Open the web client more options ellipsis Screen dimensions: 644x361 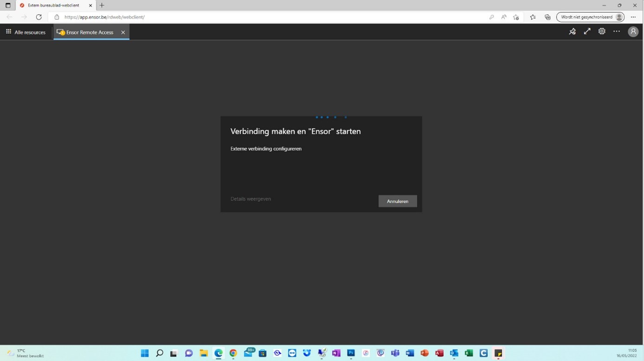617,32
